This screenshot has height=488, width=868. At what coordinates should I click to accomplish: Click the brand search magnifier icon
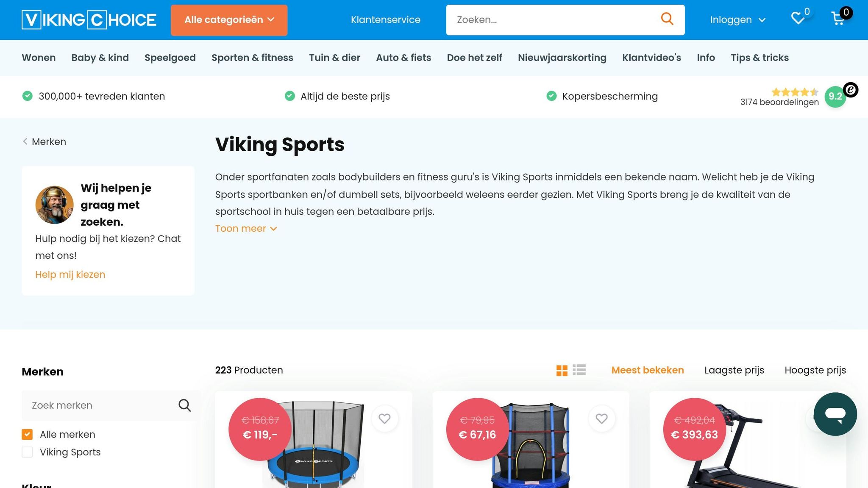[x=184, y=405]
